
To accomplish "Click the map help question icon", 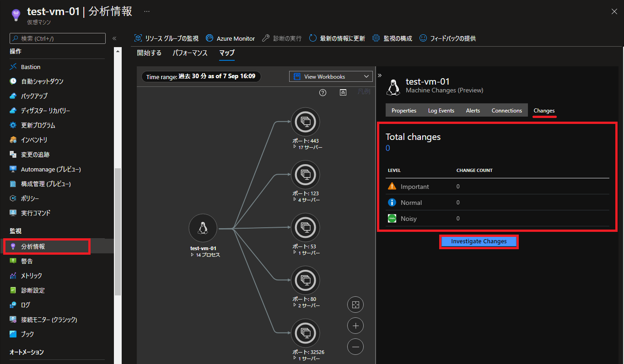I will tap(323, 92).
